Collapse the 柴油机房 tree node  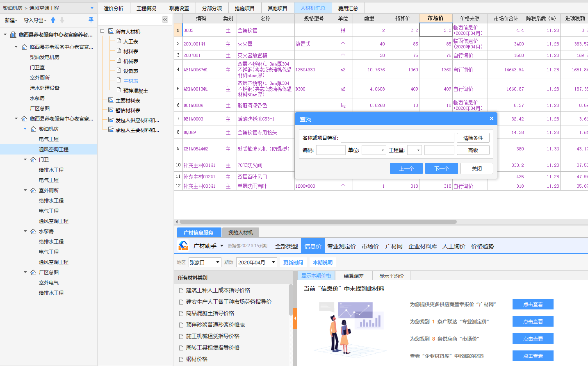pyautogui.click(x=25, y=129)
